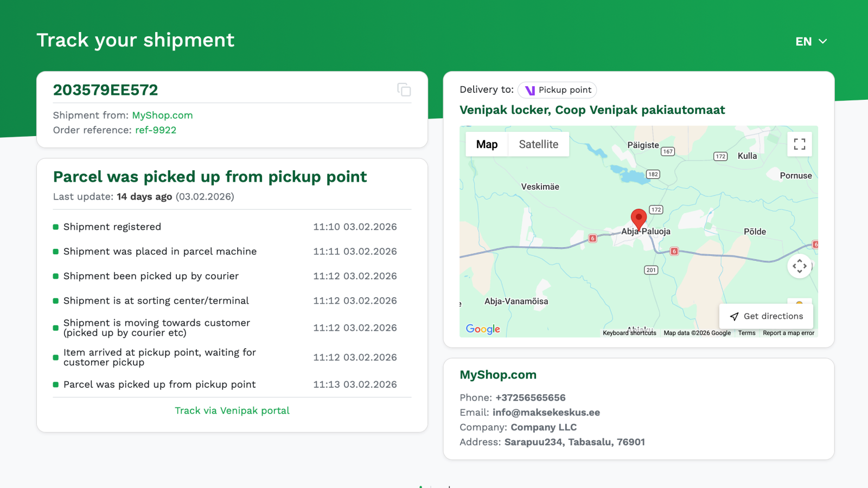Image resolution: width=868 pixels, height=488 pixels.
Task: Click order reference ref-9922
Action: tap(156, 130)
